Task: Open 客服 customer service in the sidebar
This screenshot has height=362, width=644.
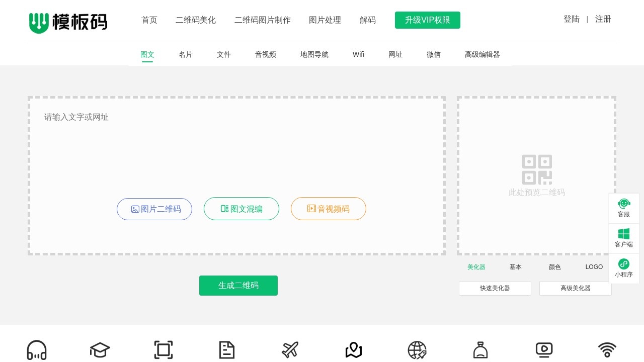Action: click(x=624, y=208)
